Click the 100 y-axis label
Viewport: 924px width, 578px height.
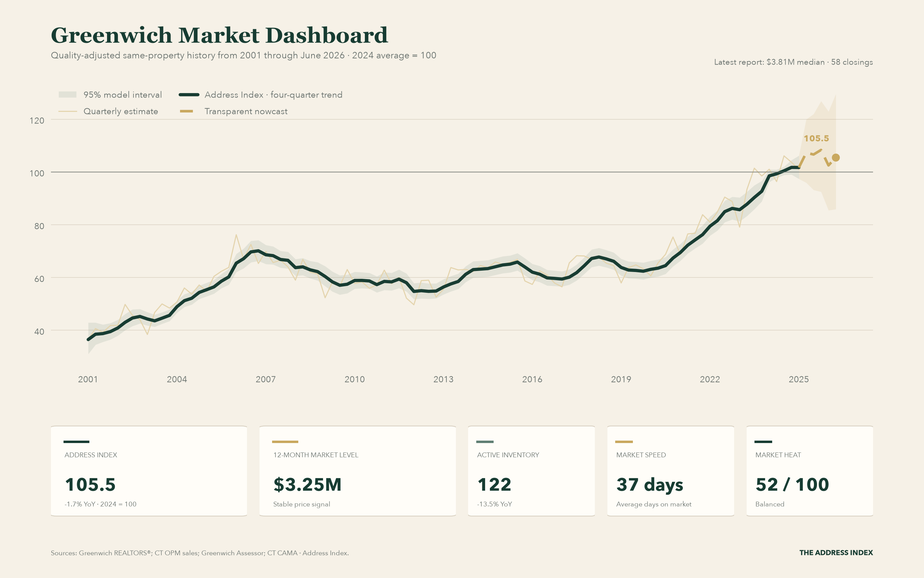point(37,173)
